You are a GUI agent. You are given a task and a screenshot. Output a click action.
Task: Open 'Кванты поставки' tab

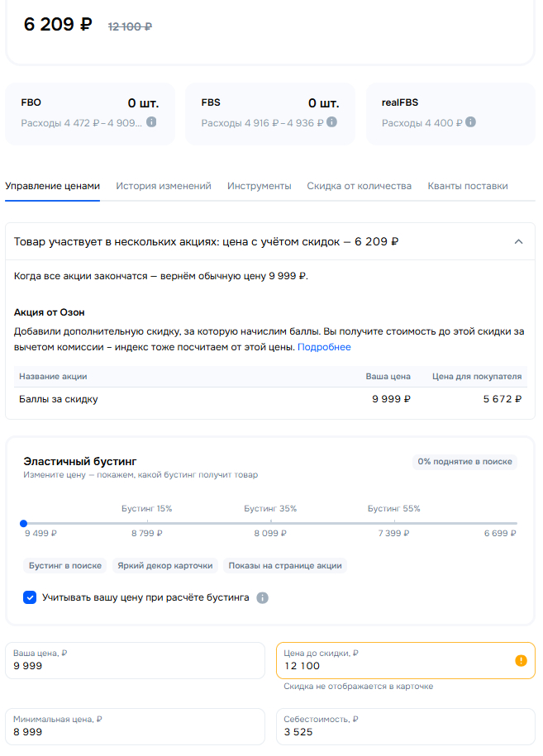coord(467,186)
